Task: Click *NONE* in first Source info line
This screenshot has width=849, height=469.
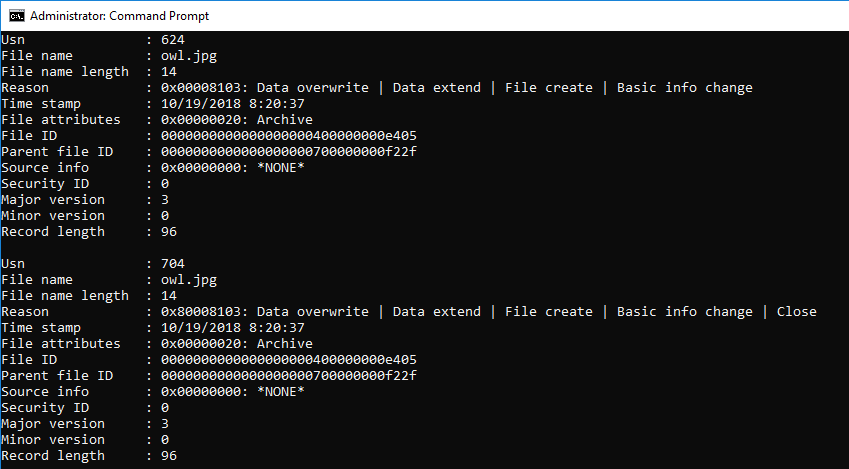Action: click(x=280, y=167)
